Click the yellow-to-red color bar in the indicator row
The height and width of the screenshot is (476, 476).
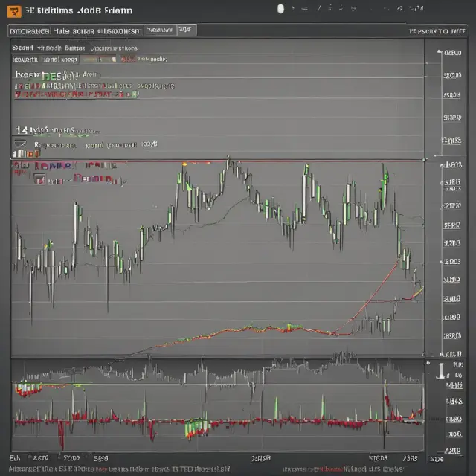point(99,59)
